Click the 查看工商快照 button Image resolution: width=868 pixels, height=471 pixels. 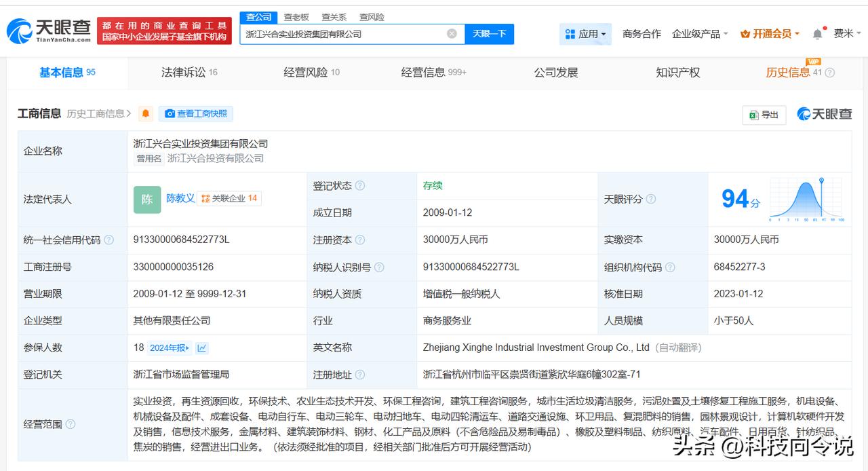196,114
